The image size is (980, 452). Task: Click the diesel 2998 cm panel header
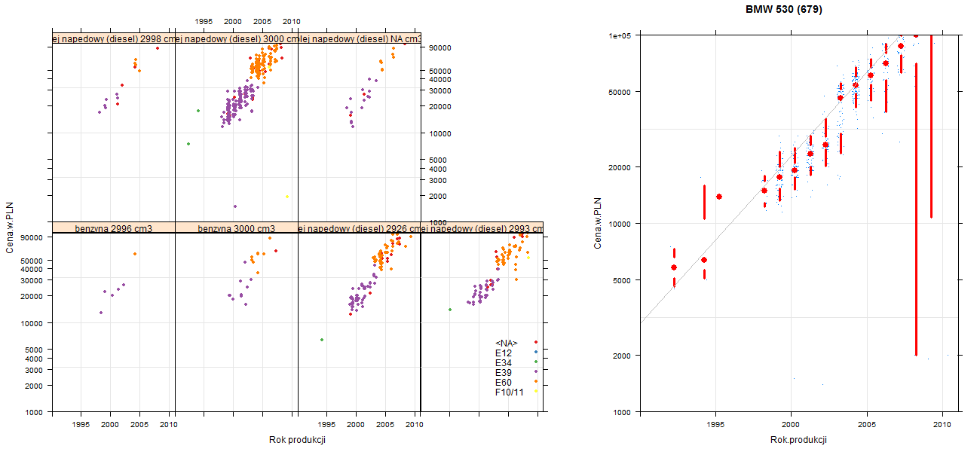pyautogui.click(x=114, y=38)
